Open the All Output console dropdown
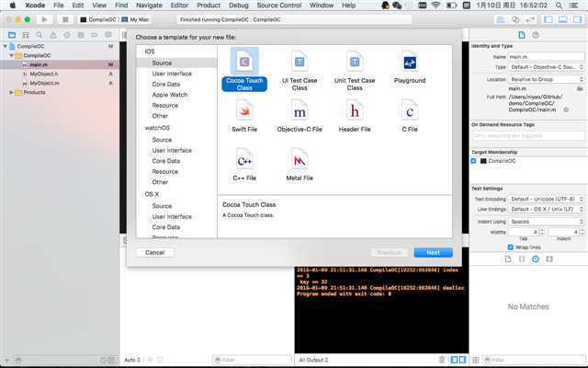The image size is (588, 368). 313,360
